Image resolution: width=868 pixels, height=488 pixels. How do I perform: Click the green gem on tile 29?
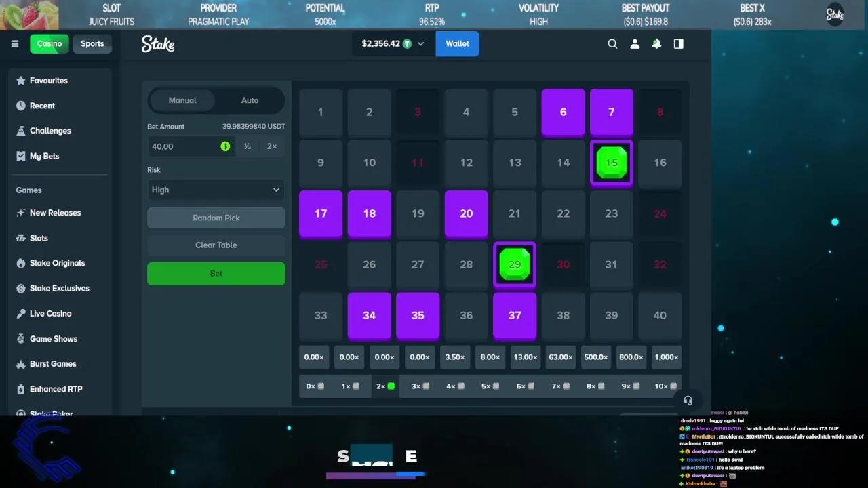(515, 264)
